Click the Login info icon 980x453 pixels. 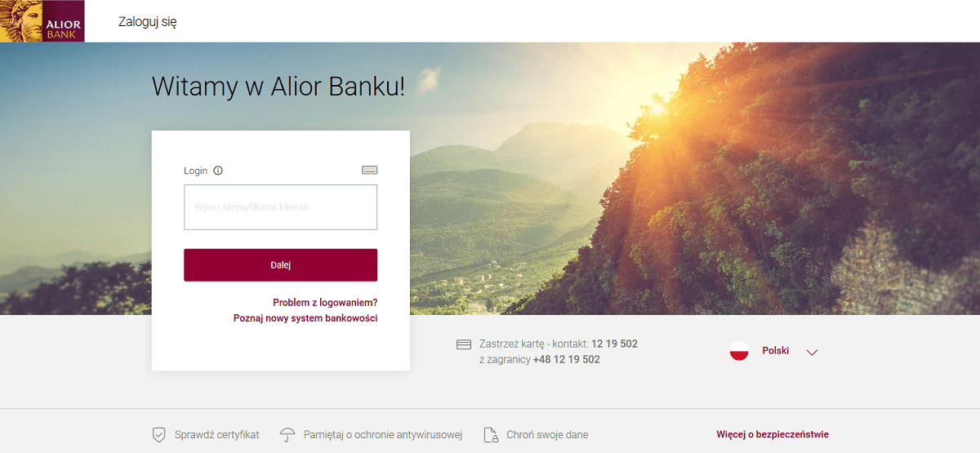pyautogui.click(x=218, y=171)
